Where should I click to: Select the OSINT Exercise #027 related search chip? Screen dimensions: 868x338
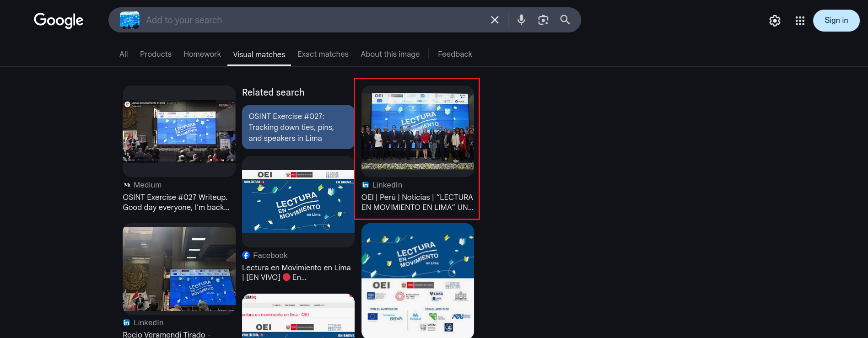[298, 127]
